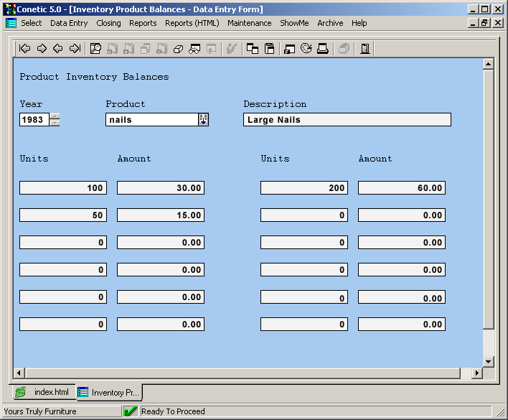Increase Year with spinner up arrow

coord(55,116)
